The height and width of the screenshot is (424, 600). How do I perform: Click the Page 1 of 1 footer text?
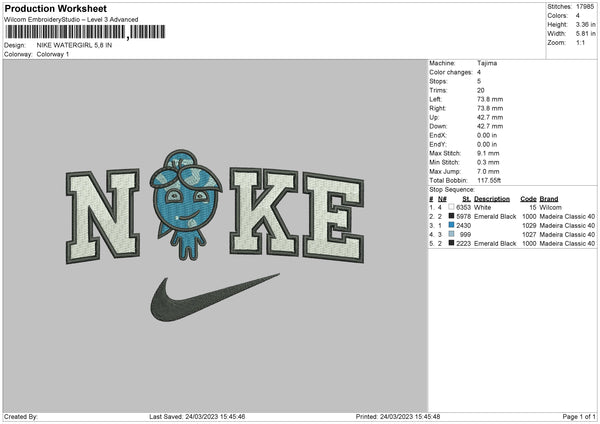[x=579, y=416]
